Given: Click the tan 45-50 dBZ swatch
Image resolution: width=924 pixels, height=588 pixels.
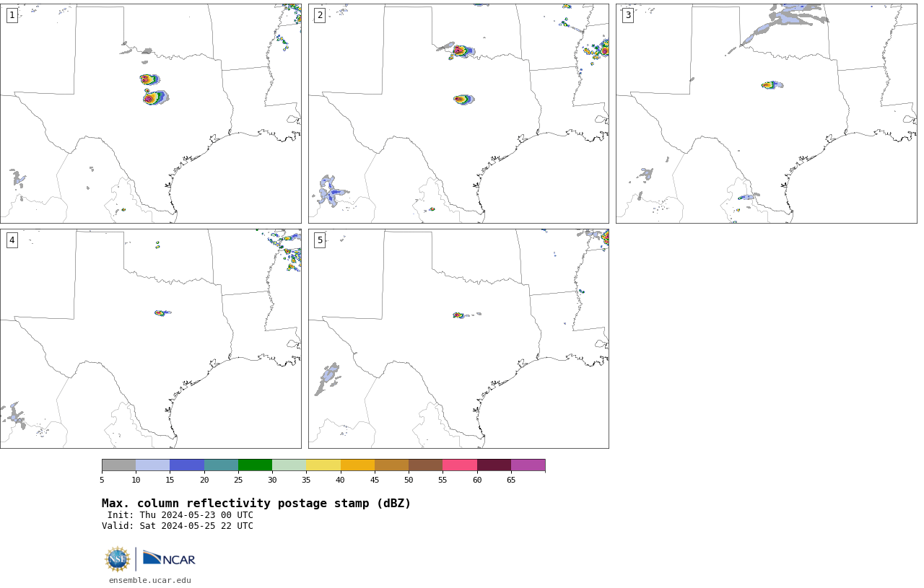Looking at the screenshot, I should (391, 465).
